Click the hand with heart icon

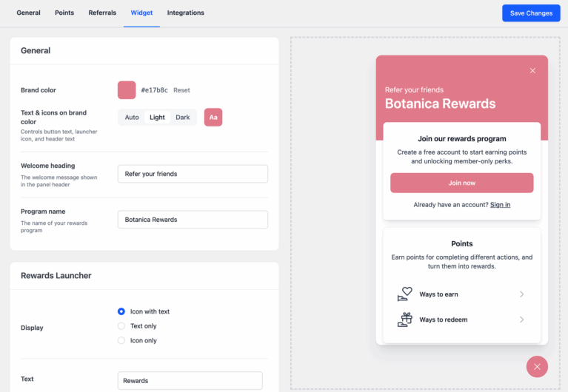pos(404,294)
